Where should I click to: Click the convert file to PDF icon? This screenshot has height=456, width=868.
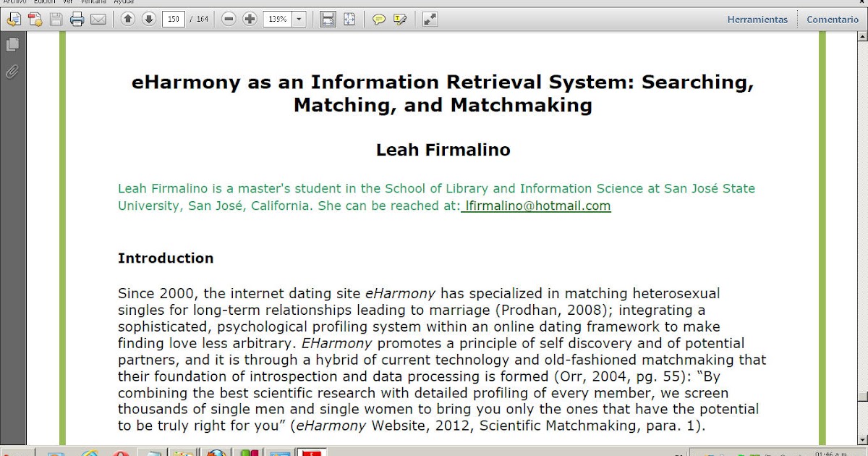(x=34, y=20)
